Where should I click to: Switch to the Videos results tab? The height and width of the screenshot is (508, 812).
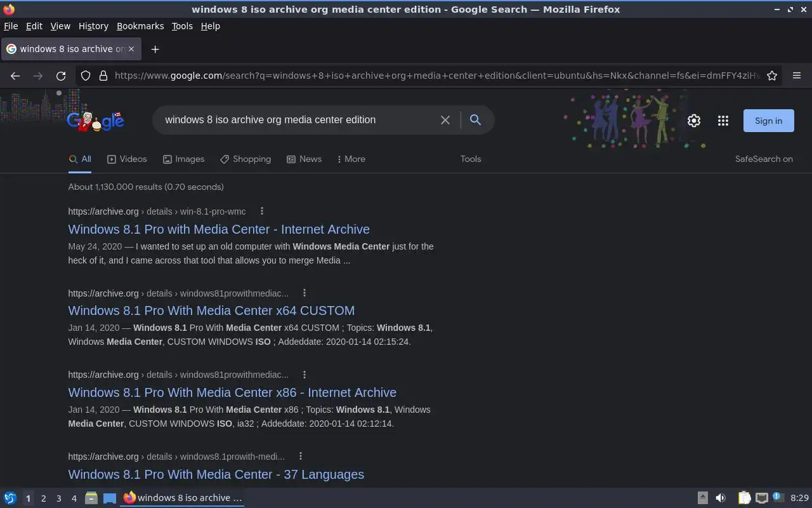(x=127, y=159)
